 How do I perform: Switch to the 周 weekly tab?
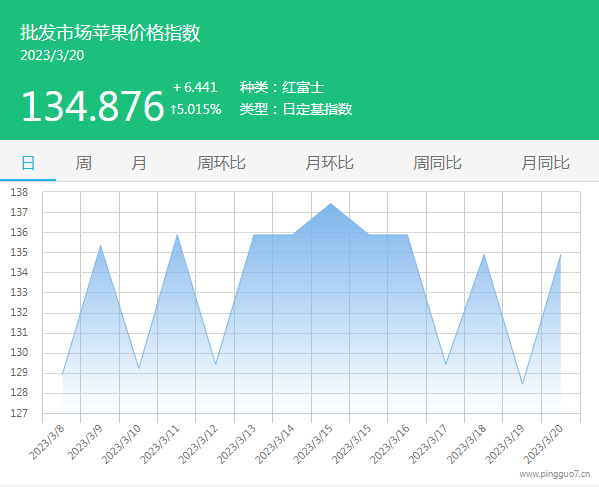pyautogui.click(x=83, y=163)
